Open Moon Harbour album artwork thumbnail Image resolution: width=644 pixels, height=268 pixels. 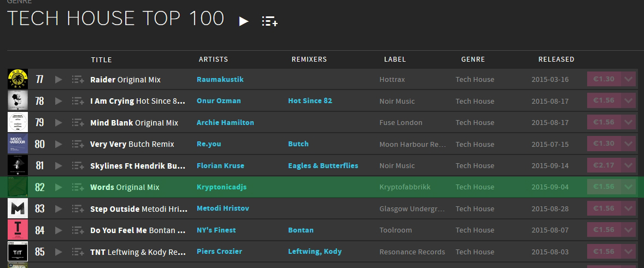[18, 145]
